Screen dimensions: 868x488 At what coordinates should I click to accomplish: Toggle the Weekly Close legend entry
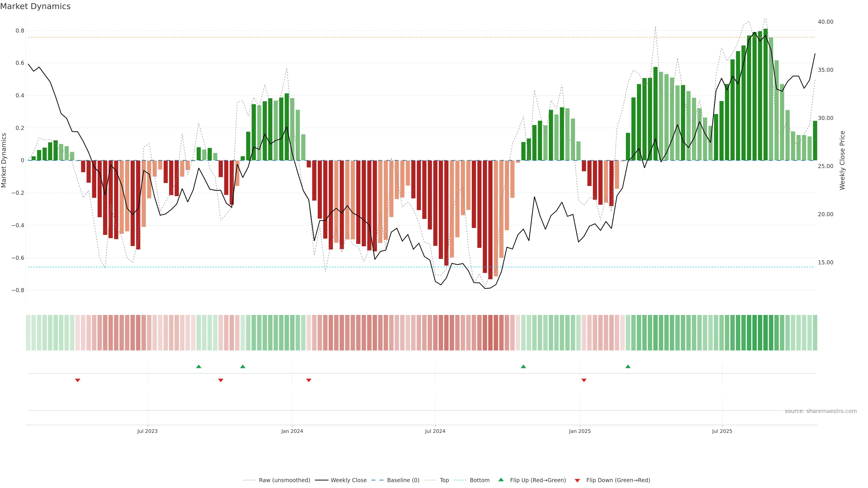click(348, 480)
